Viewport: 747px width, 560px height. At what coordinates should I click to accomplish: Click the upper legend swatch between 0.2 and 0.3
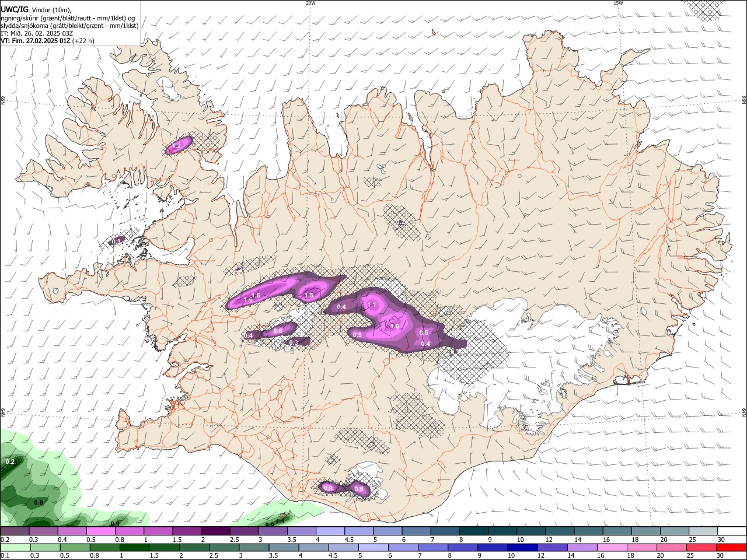15,531
